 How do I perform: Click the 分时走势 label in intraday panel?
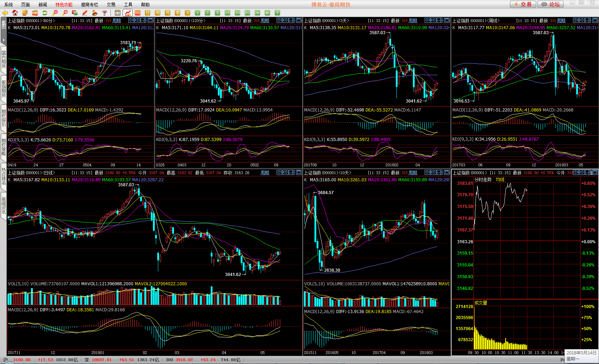pos(483,180)
